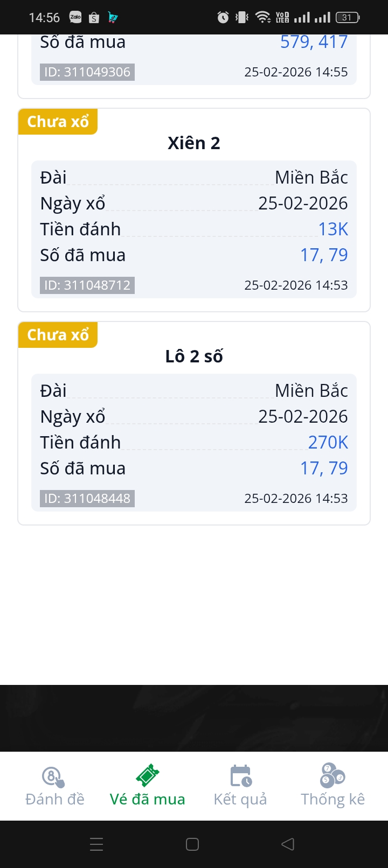Tap the alarm clock status icon
Viewport: 388px width, 868px height.
(x=223, y=17)
